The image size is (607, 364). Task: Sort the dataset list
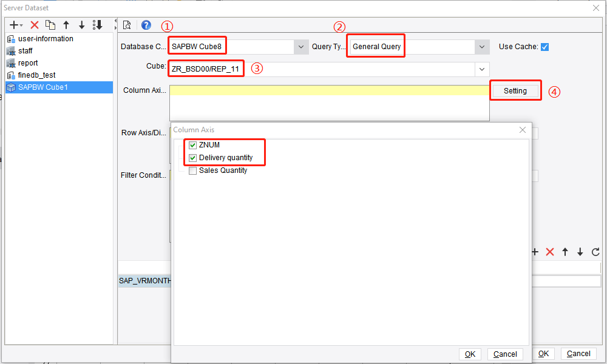[x=97, y=25]
